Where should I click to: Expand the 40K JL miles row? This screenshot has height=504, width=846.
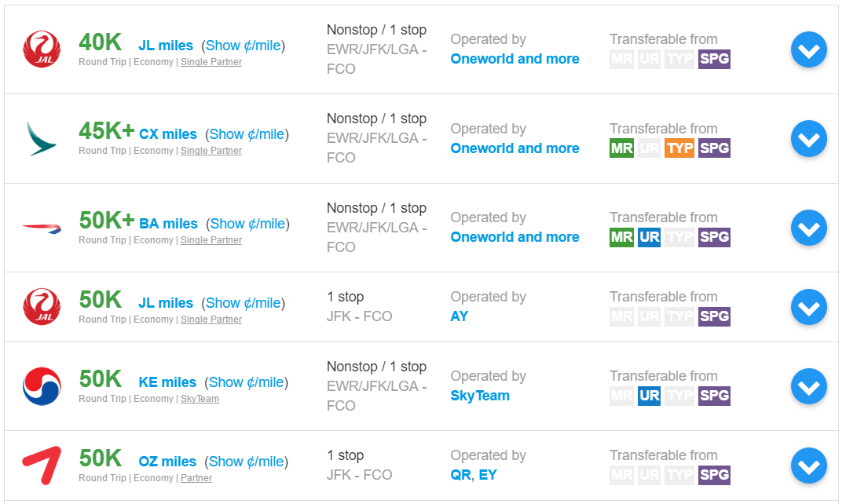(808, 51)
